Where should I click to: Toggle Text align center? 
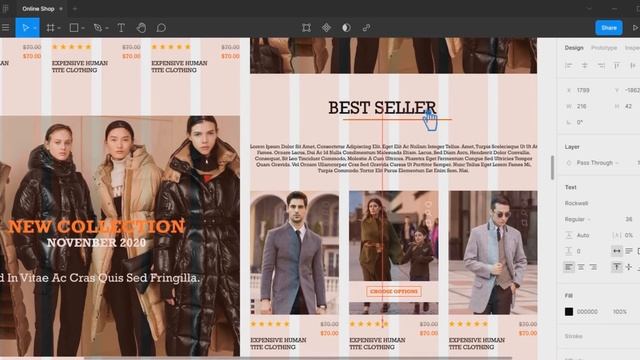click(x=581, y=267)
